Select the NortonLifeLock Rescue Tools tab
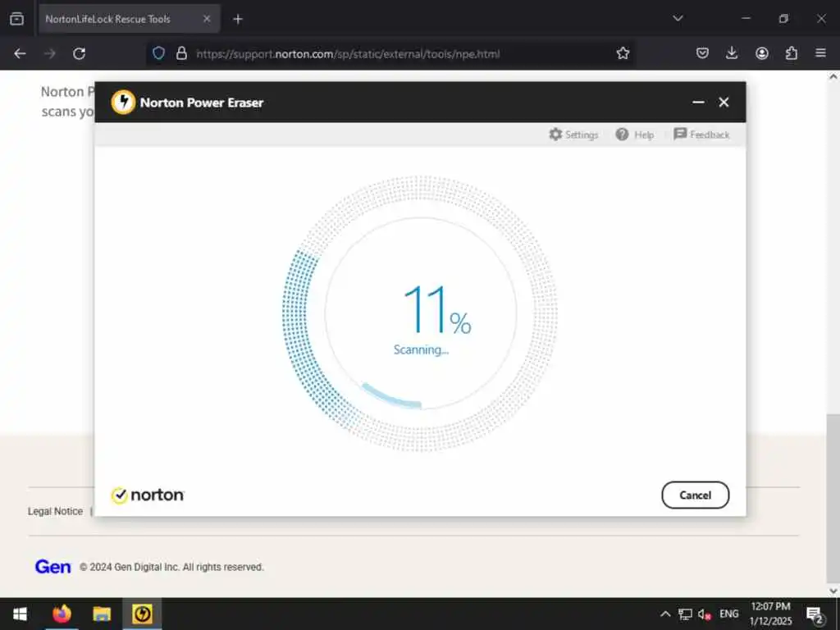The width and height of the screenshot is (840, 630). tap(129, 19)
